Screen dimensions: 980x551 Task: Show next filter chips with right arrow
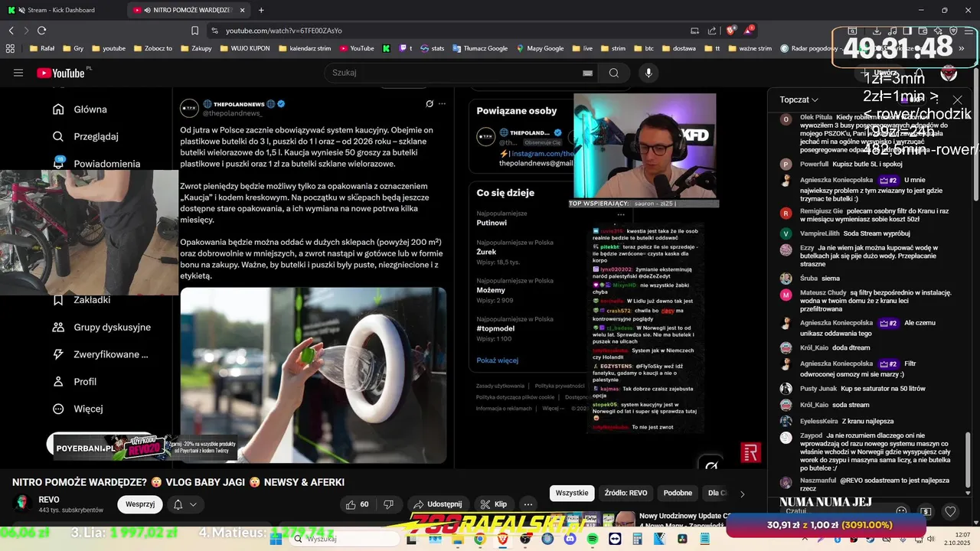[x=742, y=494]
